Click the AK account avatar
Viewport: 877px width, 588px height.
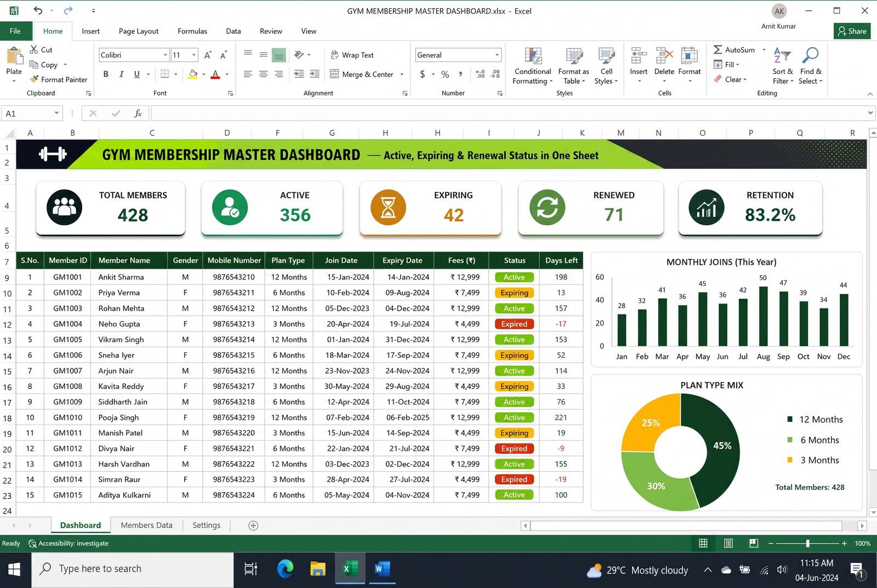(x=779, y=11)
